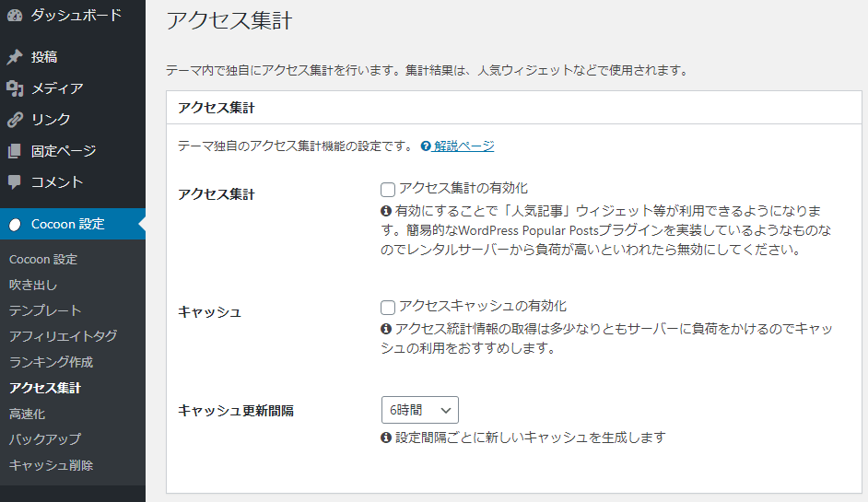Screen dimensions: 868x502
Task: Click the speech bubble icon beside コメント
Action: (15, 182)
